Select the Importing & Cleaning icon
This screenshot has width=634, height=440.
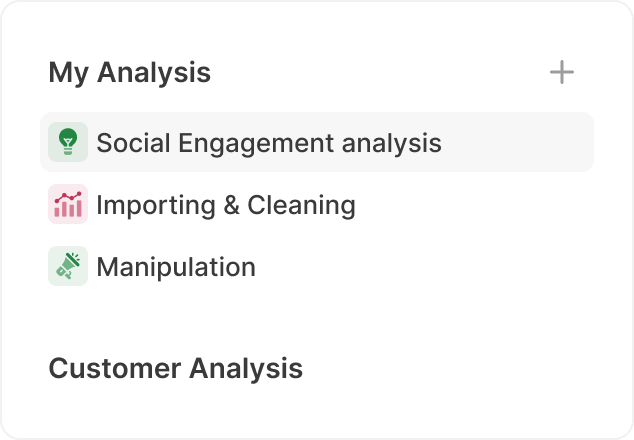(68, 205)
